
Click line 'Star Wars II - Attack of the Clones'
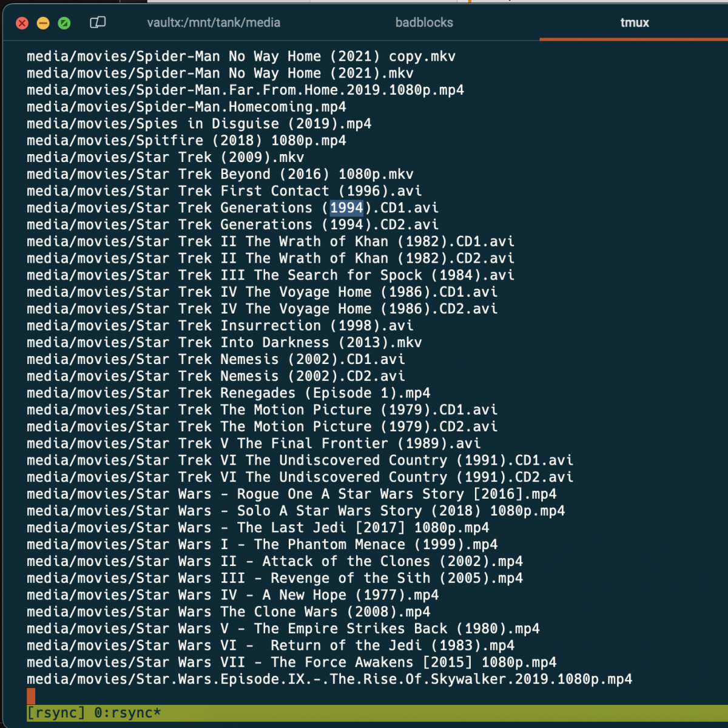coord(275,562)
